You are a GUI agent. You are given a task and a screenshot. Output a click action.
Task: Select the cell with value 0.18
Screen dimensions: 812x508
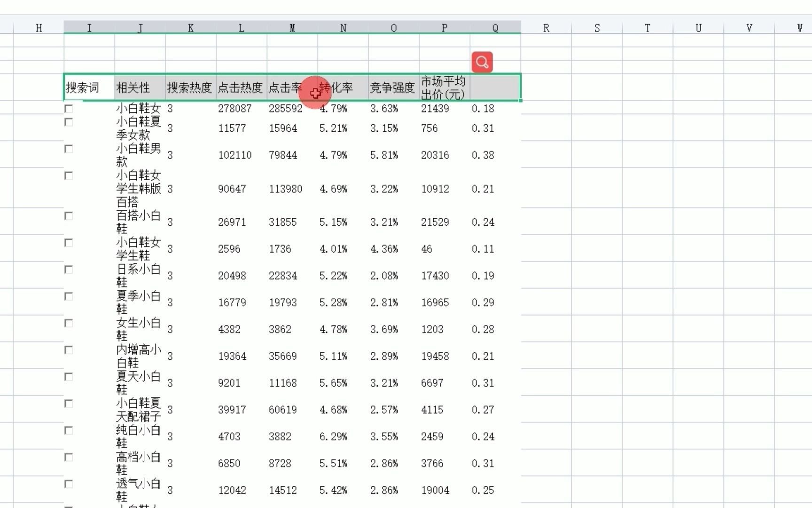(x=495, y=108)
